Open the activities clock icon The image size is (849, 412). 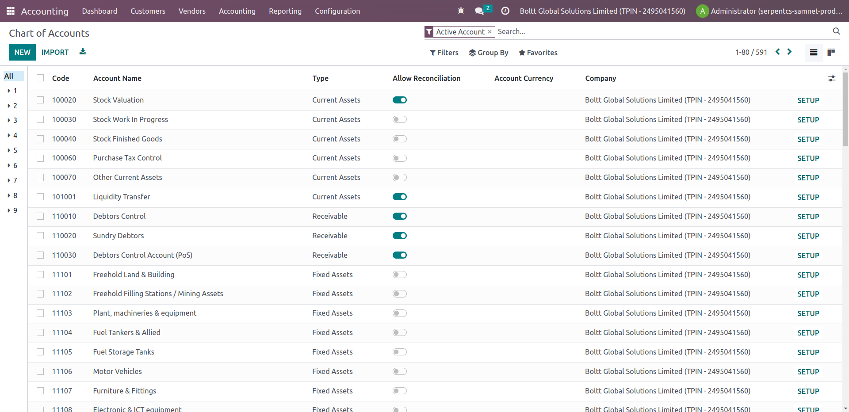click(x=505, y=11)
